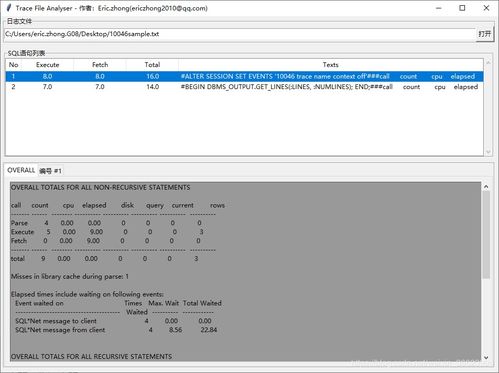Viewport: 499px width, 373px height.
Task: Click the Total Waited value 22.84
Action: (x=209, y=330)
